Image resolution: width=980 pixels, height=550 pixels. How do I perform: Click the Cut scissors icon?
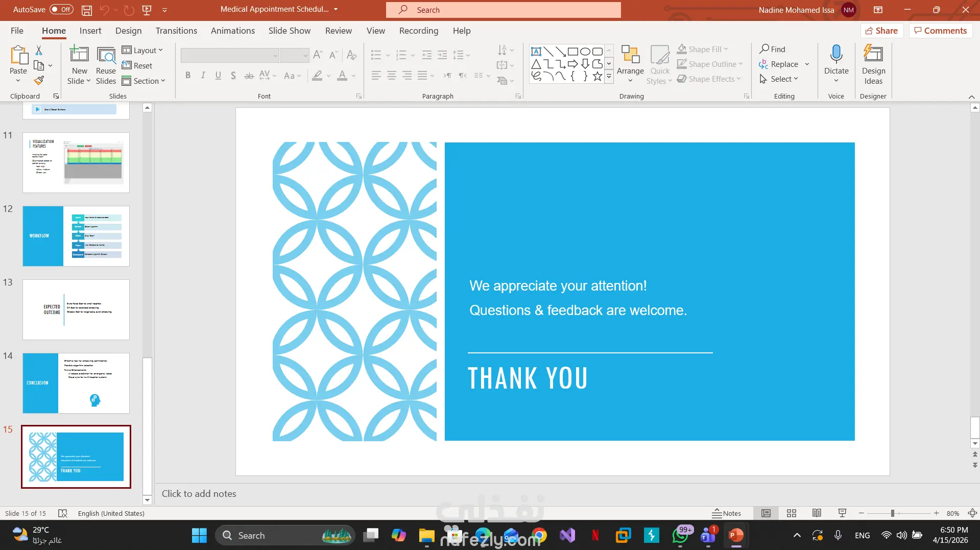point(39,50)
